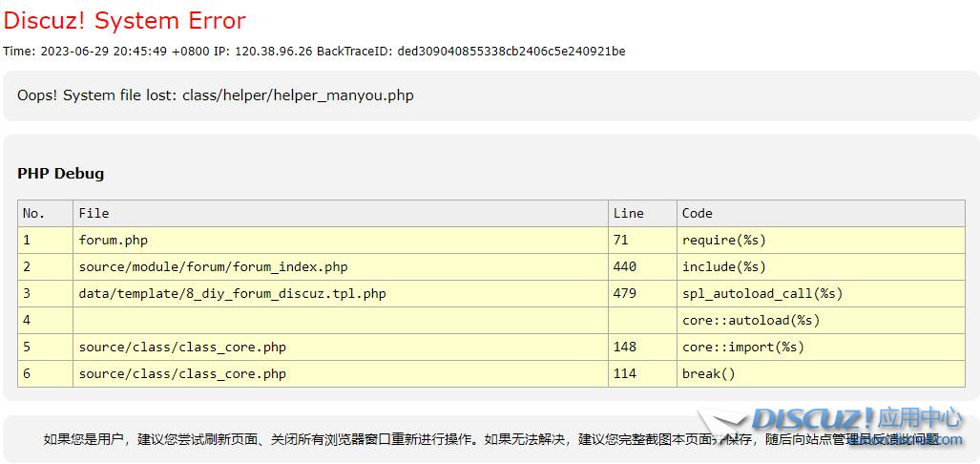This screenshot has width=980, height=464.
Task: Click line number 440 cell
Action: point(625,266)
